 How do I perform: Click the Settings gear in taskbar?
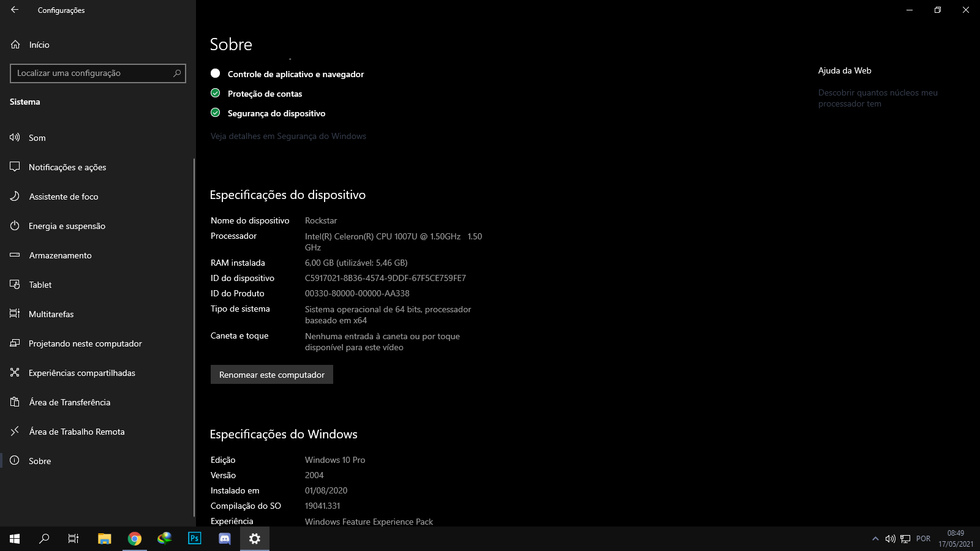pyautogui.click(x=255, y=539)
